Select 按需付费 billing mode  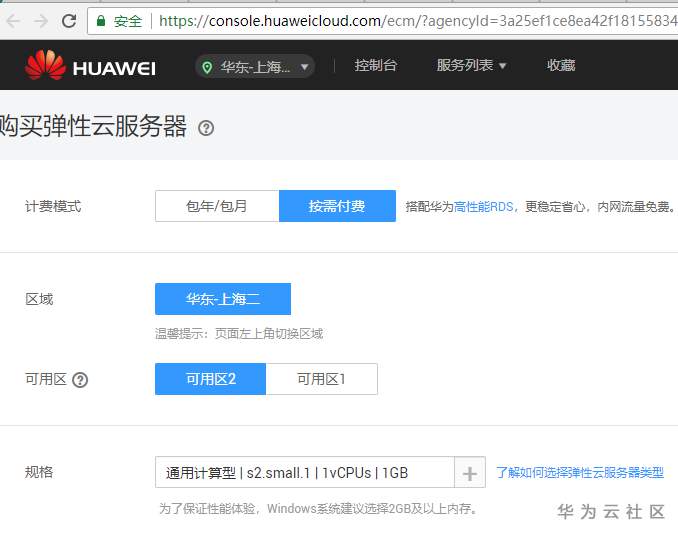(x=337, y=206)
